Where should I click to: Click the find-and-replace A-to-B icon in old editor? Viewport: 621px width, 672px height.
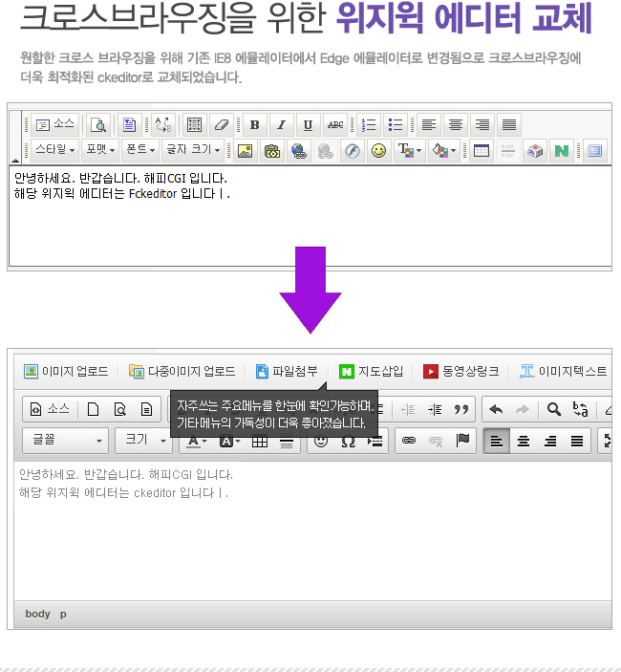(x=163, y=124)
